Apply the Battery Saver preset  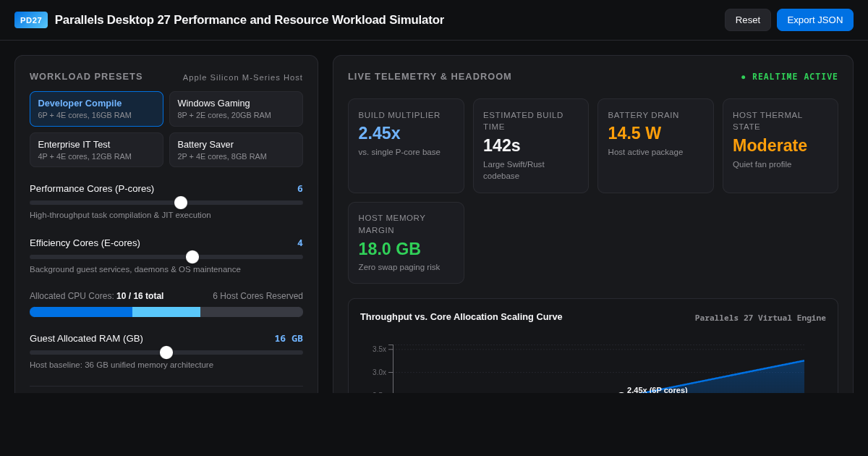[236, 150]
